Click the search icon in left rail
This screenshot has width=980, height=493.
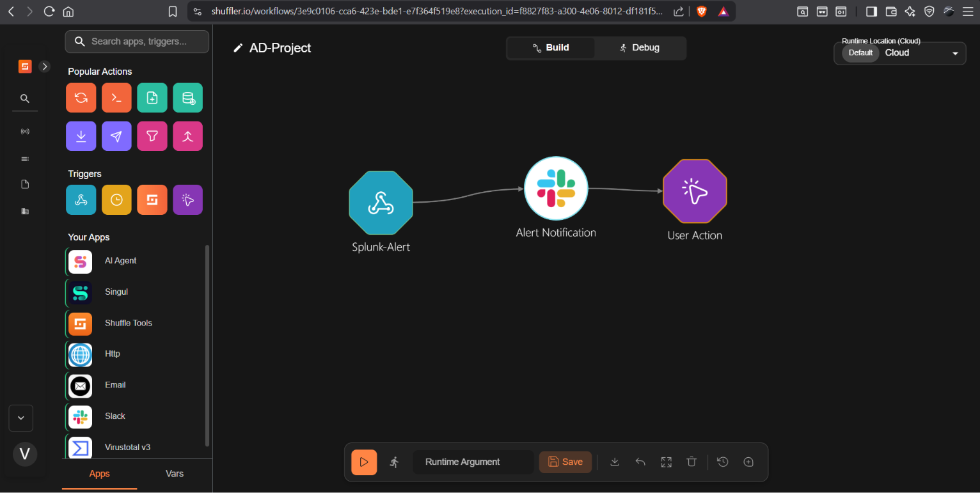tap(25, 98)
